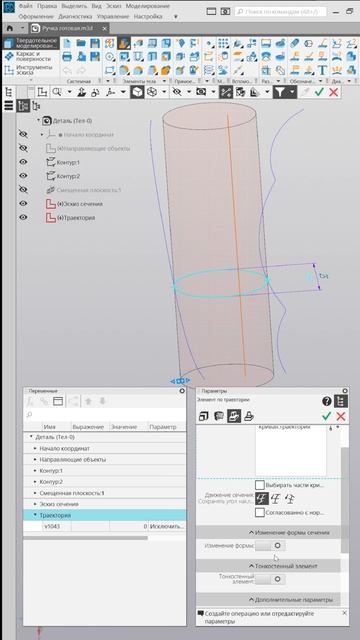Select second result-type icon in Parameters panel
360x640 pixels.
[x=219, y=416]
